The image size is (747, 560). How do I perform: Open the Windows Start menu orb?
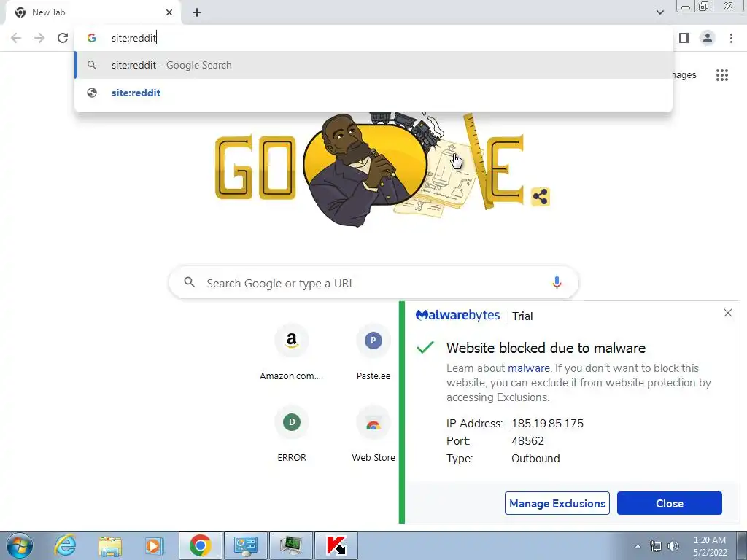click(x=20, y=545)
